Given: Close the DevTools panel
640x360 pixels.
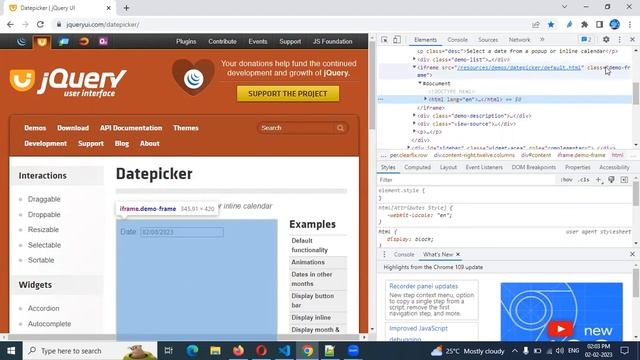Looking at the screenshot, I should pos(632,40).
